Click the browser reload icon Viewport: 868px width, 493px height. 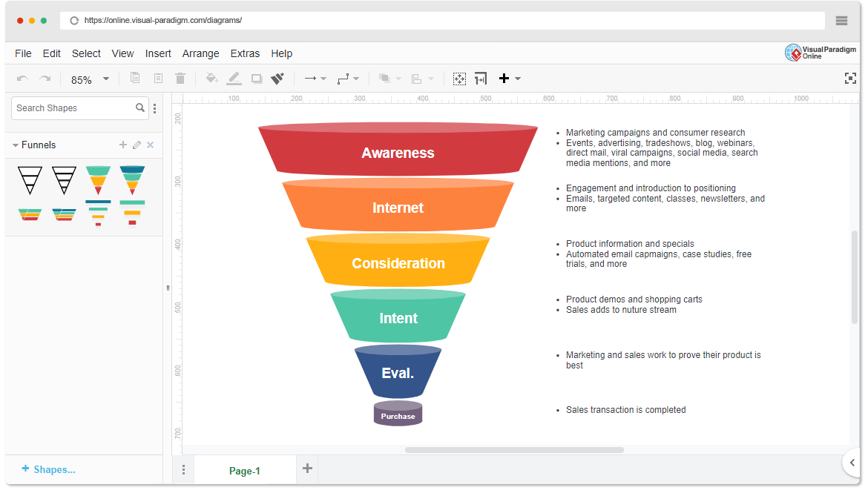click(74, 21)
